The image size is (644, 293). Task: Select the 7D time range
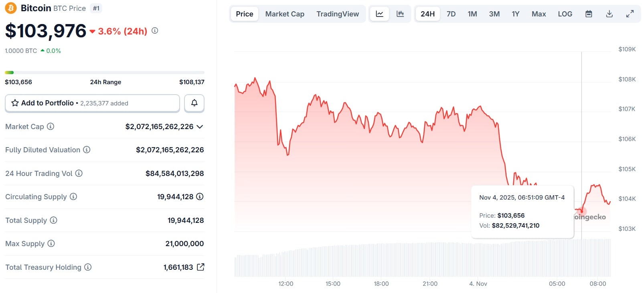coord(451,14)
